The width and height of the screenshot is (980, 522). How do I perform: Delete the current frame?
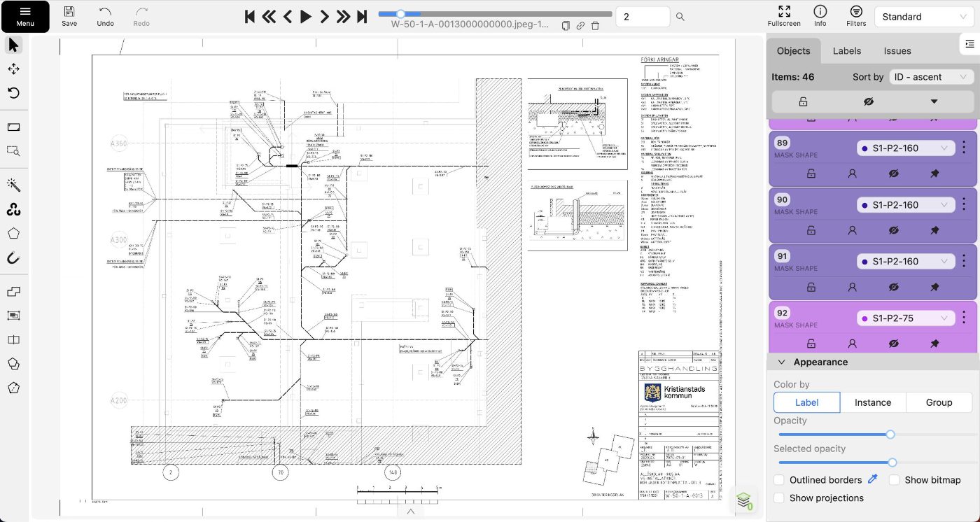click(x=595, y=26)
